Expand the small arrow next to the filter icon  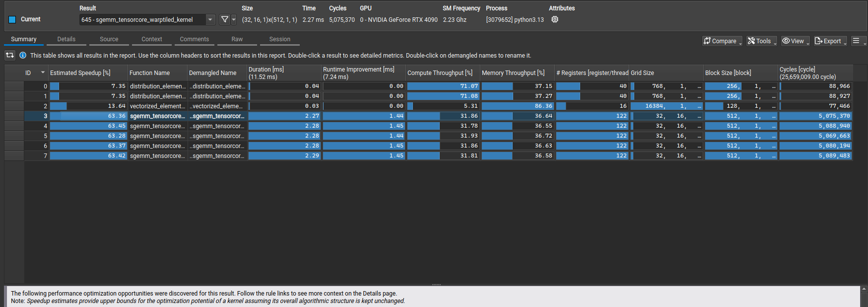[x=234, y=19]
